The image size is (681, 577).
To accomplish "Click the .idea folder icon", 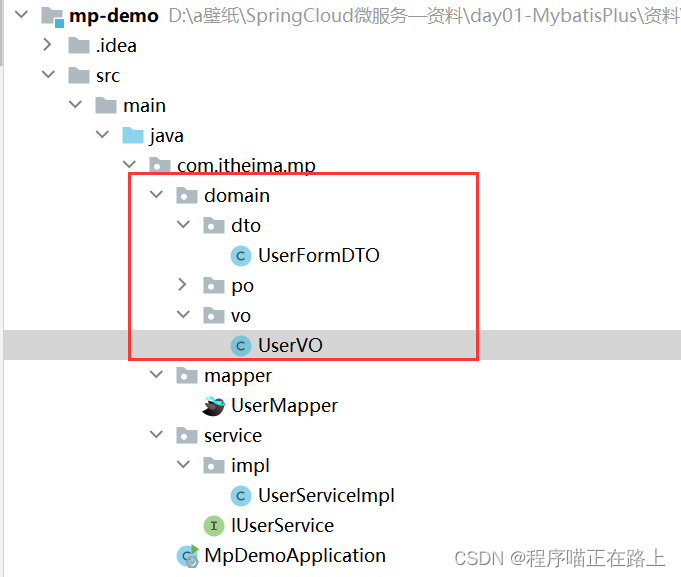I will (x=79, y=45).
